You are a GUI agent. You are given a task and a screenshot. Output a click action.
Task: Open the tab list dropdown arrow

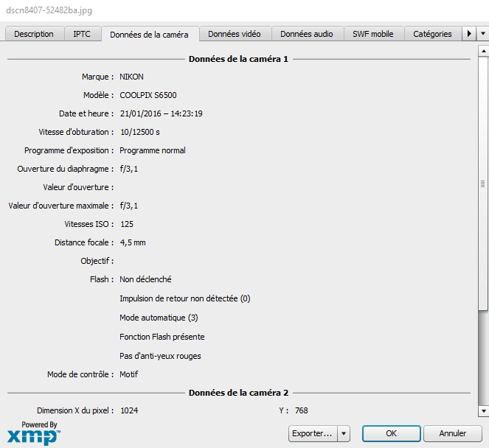point(482,33)
